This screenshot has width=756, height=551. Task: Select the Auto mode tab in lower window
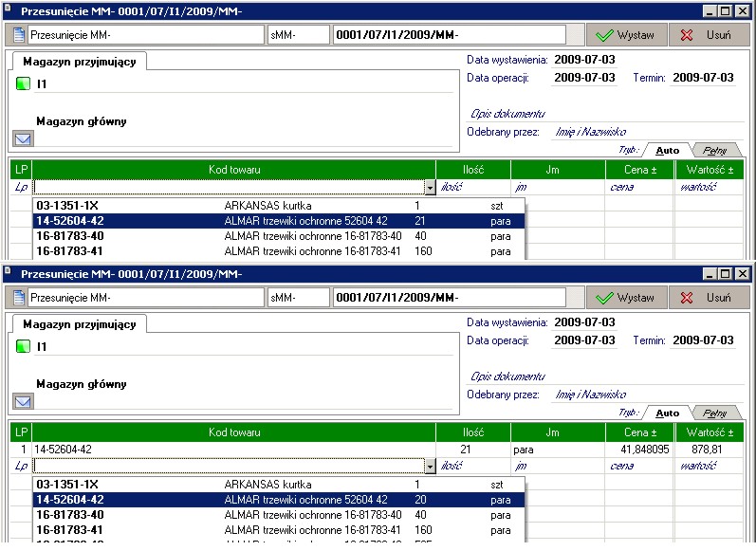pos(668,413)
